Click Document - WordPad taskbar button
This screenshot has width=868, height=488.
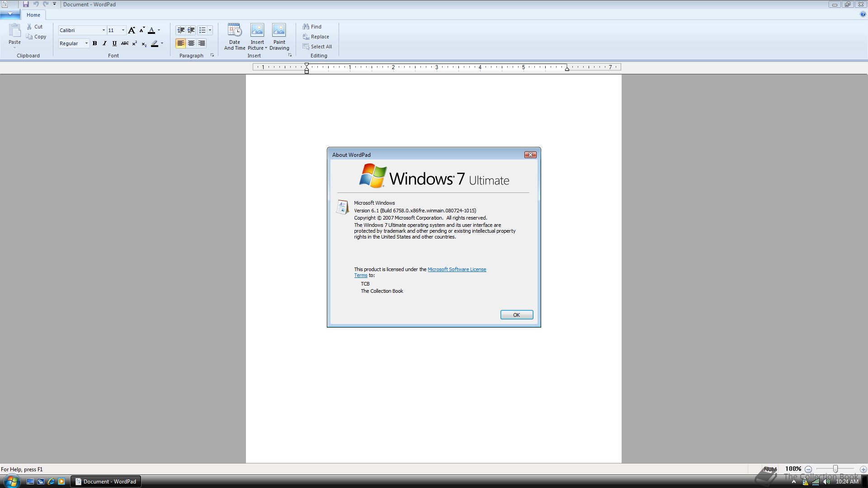click(x=106, y=482)
